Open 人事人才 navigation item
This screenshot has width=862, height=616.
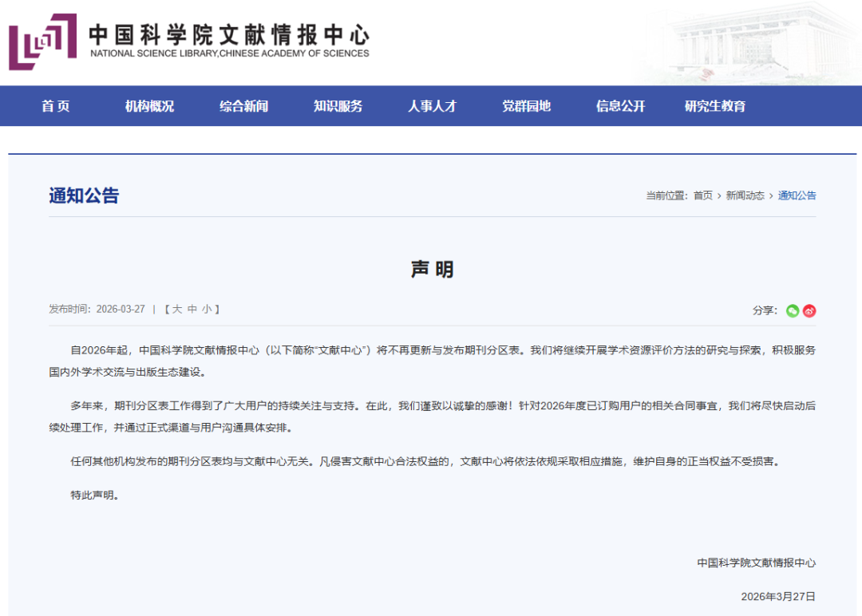click(433, 106)
